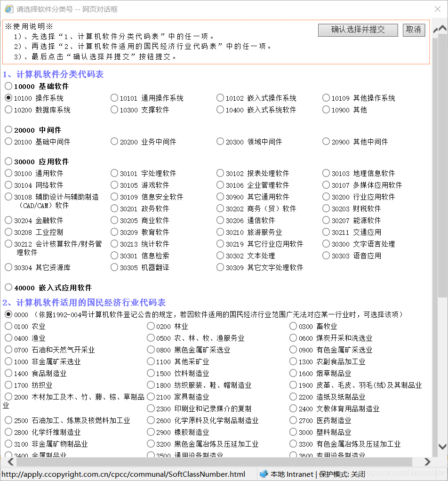Select the 10101 通用操作系统 radio button
Screen dimensions: 448x481
click(x=114, y=98)
